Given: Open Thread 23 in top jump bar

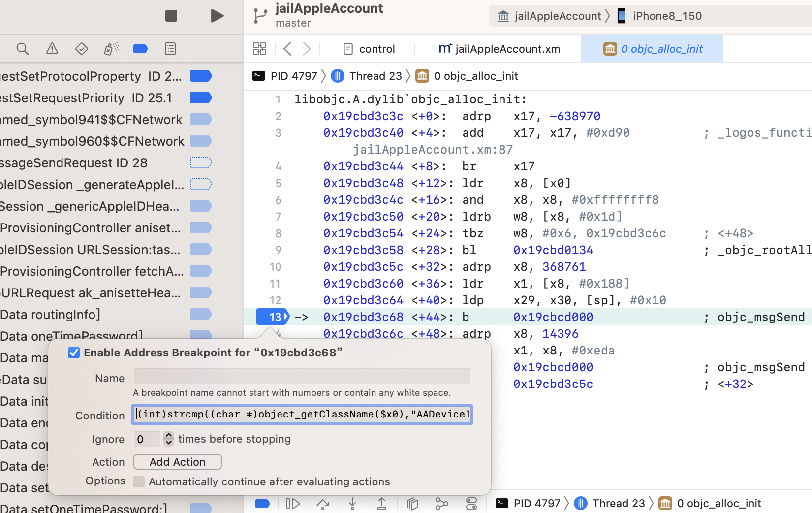Looking at the screenshot, I should coord(367,76).
